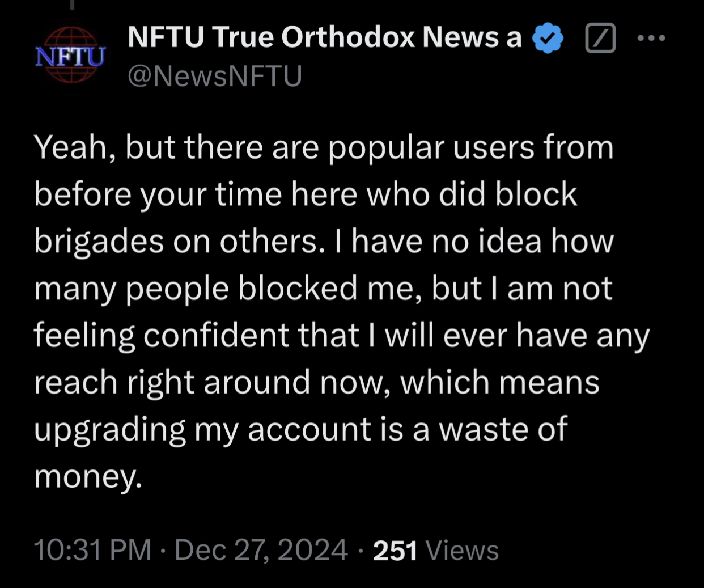This screenshot has height=588, width=704.
Task: Click the word "waste" in the tweet
Action: (x=482, y=429)
